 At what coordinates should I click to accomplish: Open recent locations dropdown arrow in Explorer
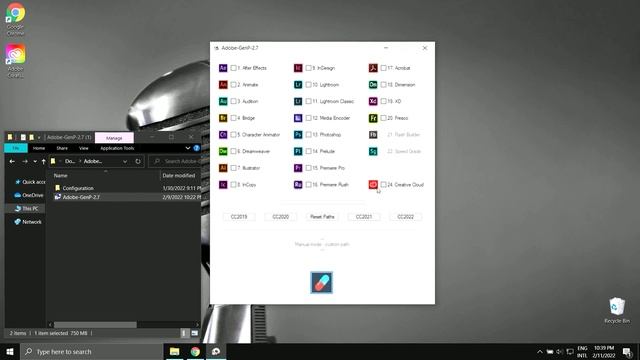35,162
